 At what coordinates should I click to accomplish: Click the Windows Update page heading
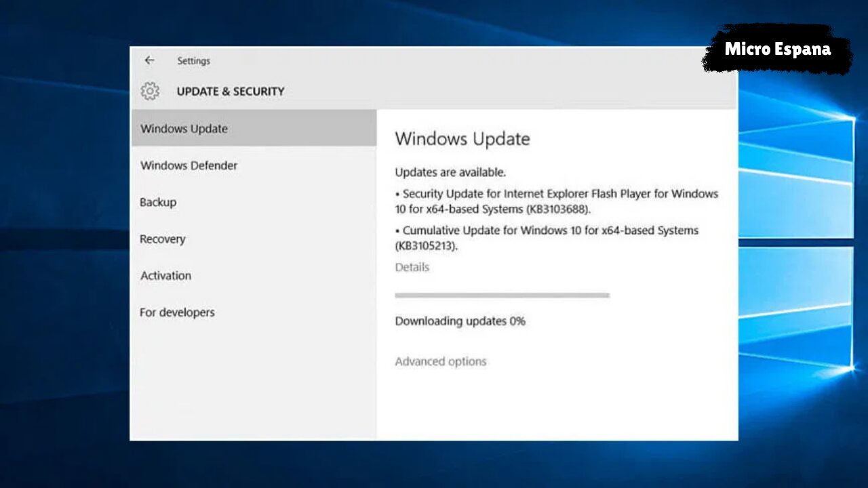tap(462, 139)
